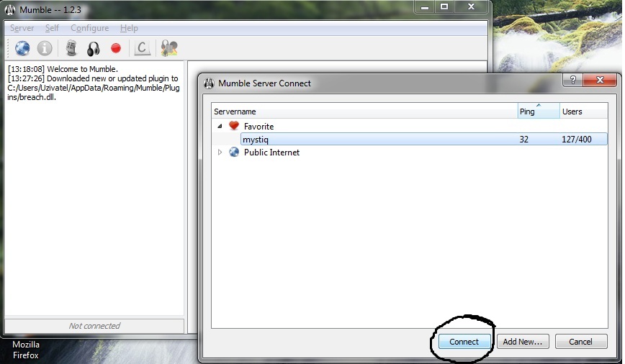Expand the Public Internet server list

(220, 152)
